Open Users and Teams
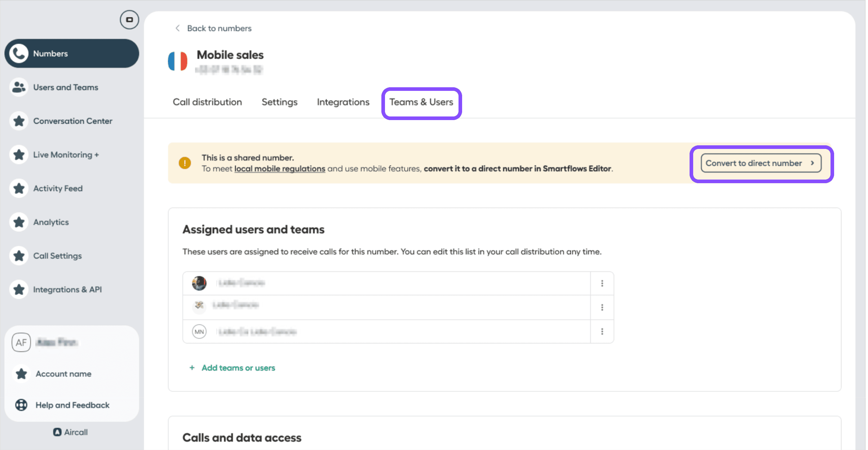Screen dimensions: 868x450 (x=65, y=87)
